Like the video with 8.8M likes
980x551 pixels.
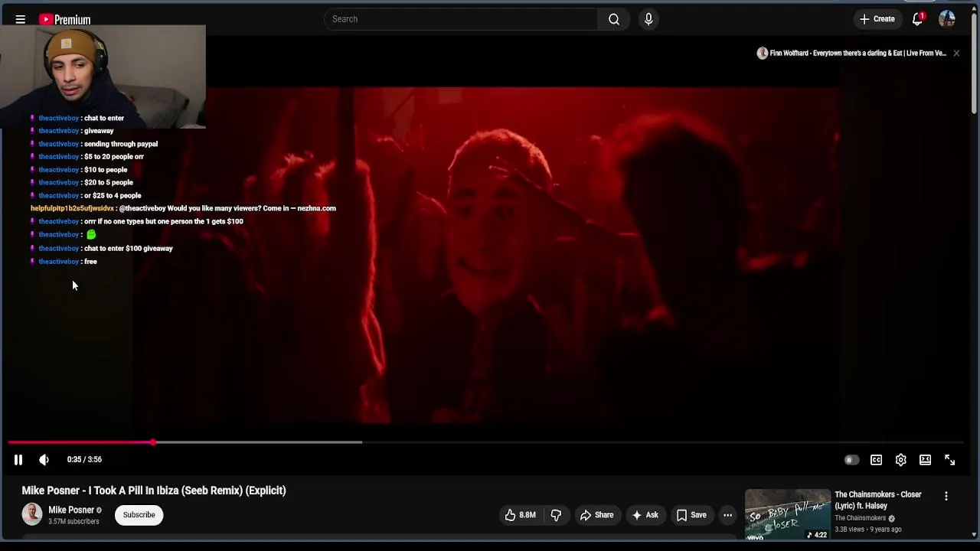(520, 515)
